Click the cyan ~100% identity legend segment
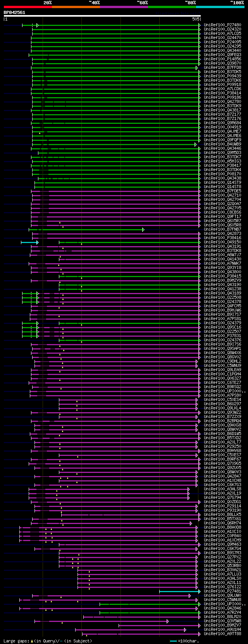Screen dimensions: 248x644 (220, 7)
